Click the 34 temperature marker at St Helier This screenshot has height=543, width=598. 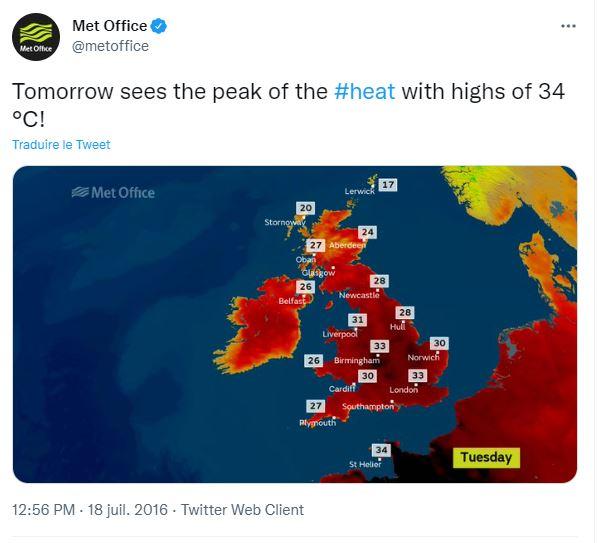tap(381, 450)
